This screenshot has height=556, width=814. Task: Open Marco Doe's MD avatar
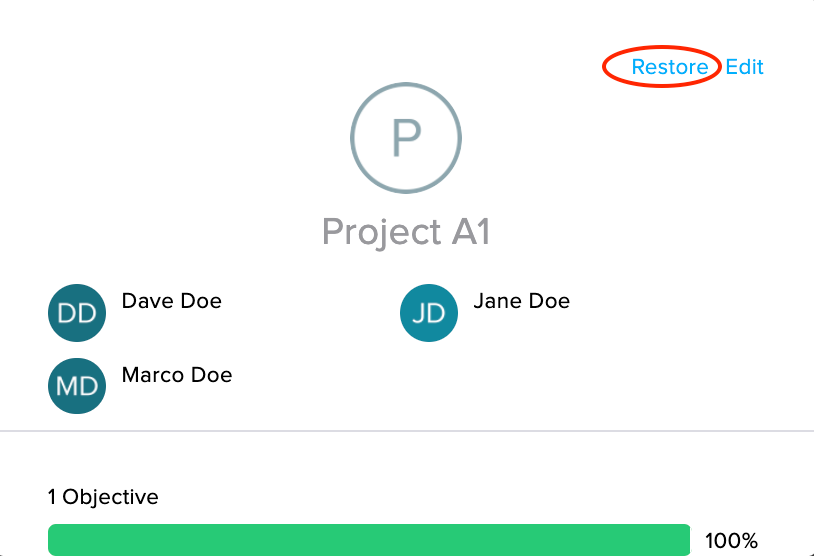[77, 386]
